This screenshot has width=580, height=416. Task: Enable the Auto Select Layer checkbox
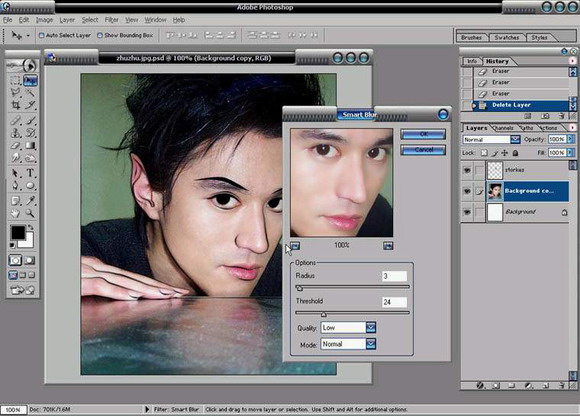(41, 35)
